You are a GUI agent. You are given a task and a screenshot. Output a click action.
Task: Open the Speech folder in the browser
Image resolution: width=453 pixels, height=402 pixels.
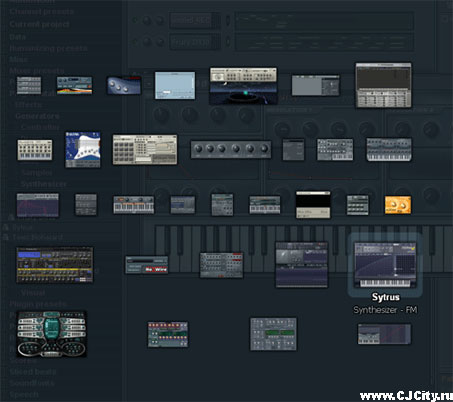[x=24, y=394]
